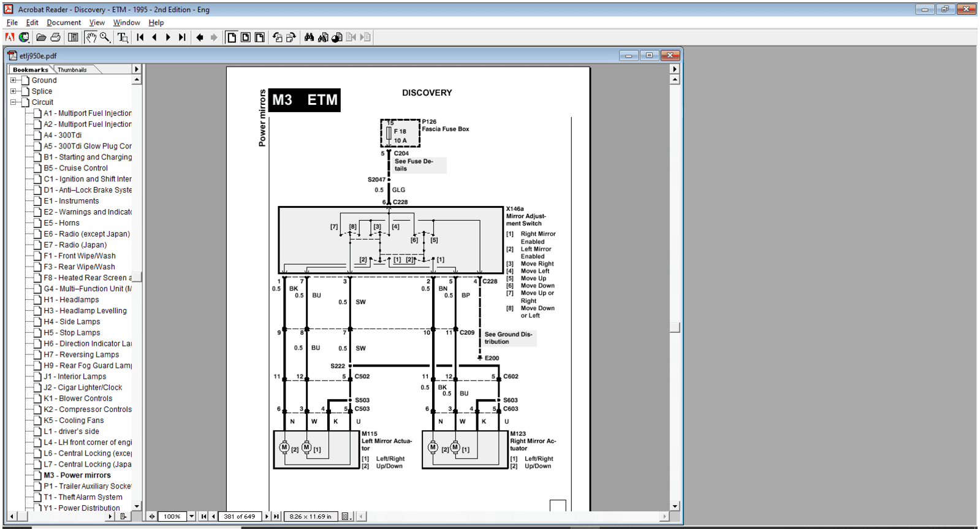Open bookmark A4 - 300Tdi

[x=63, y=135]
